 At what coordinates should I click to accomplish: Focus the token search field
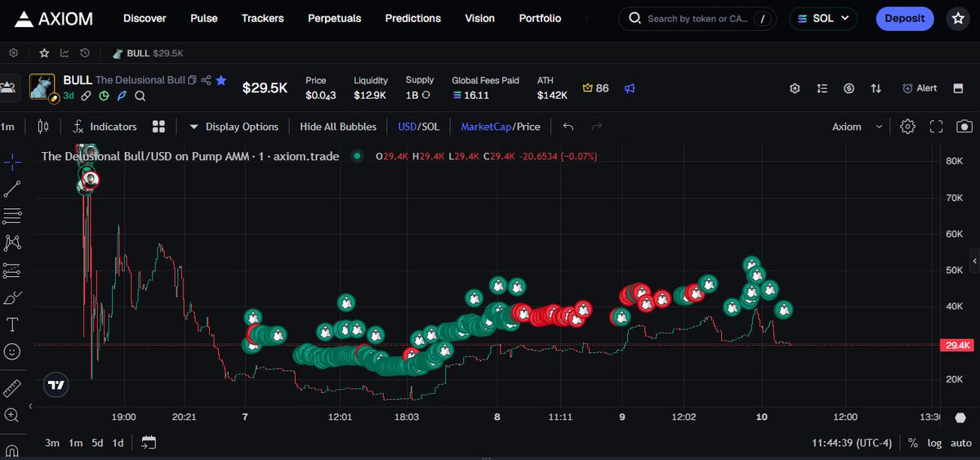[697, 18]
